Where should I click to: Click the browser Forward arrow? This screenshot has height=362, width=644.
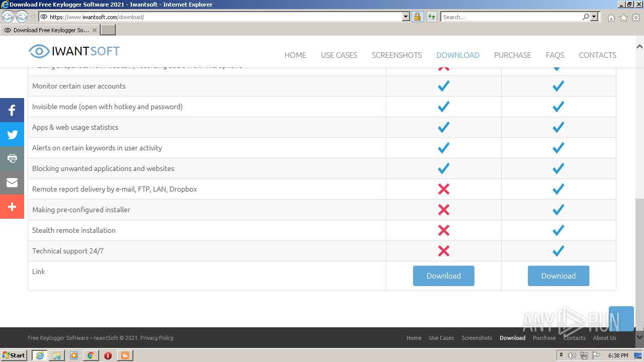pyautogui.click(x=22, y=17)
